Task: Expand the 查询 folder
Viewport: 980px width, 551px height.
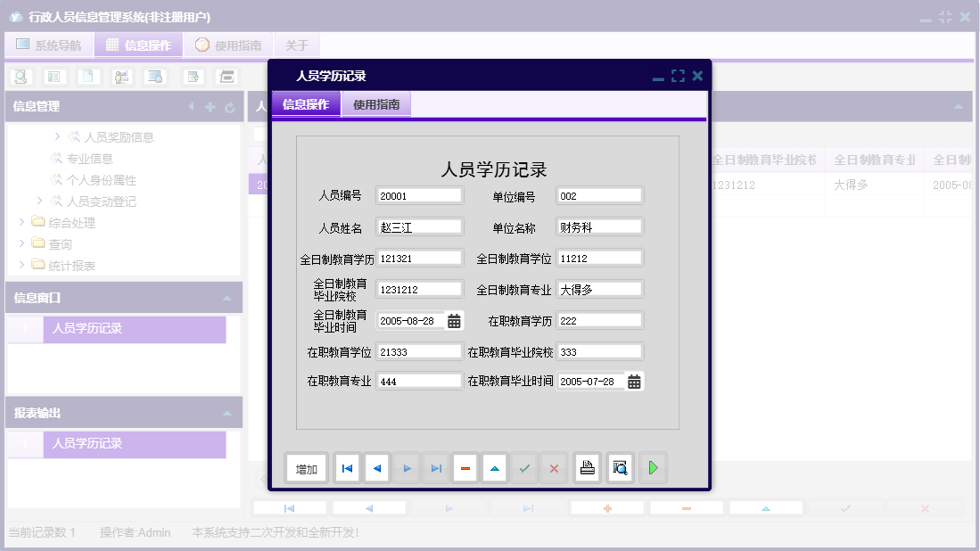Action: click(23, 243)
